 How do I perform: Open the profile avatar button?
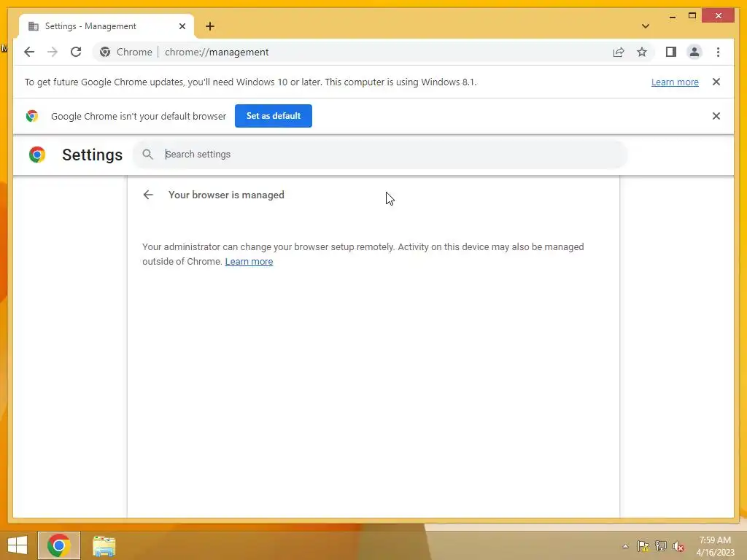[x=694, y=52]
